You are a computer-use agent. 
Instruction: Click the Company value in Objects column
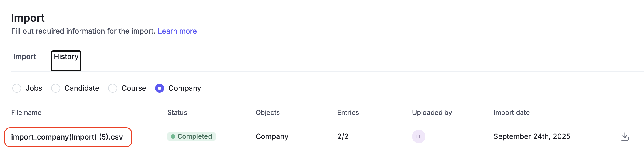click(x=272, y=136)
